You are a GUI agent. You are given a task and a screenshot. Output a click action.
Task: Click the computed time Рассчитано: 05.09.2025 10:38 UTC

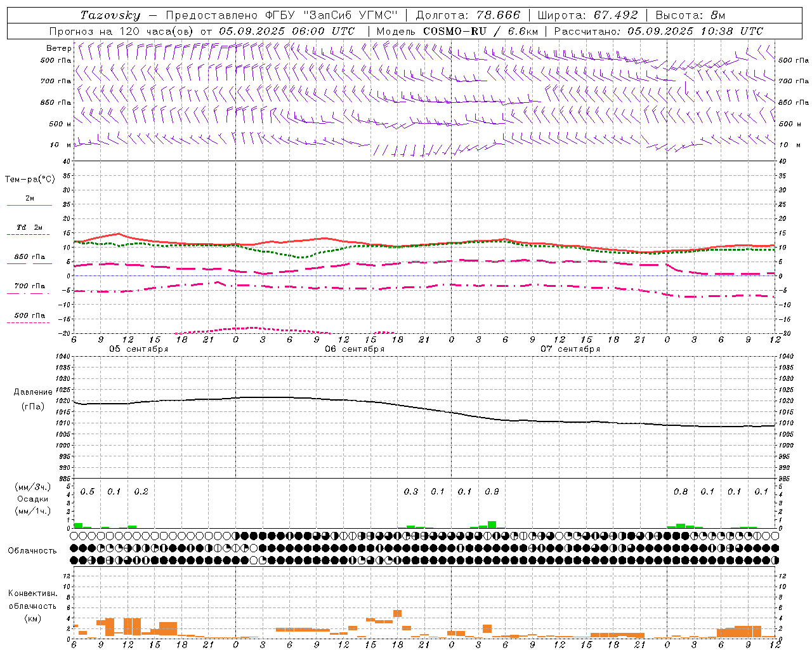pos(658,31)
